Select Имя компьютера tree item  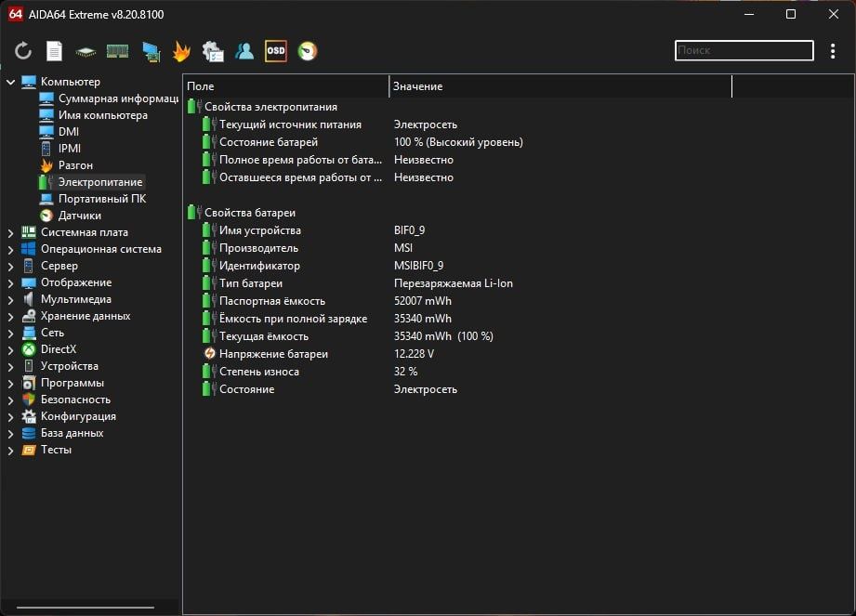pyautogui.click(x=102, y=115)
